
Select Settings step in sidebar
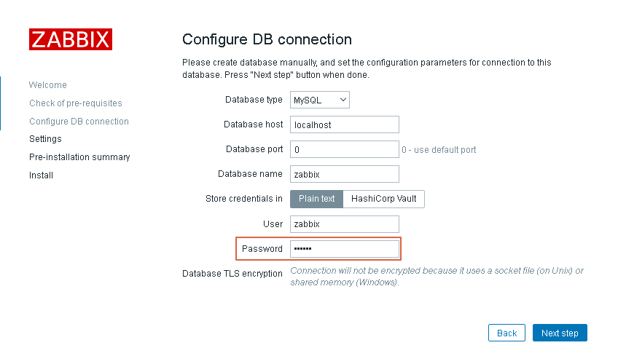click(x=45, y=139)
